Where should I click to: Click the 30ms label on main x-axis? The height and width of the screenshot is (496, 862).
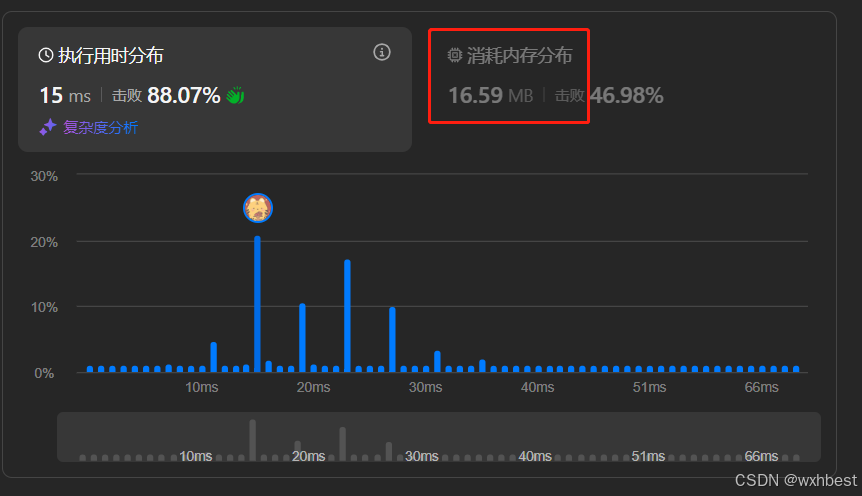pos(426,387)
